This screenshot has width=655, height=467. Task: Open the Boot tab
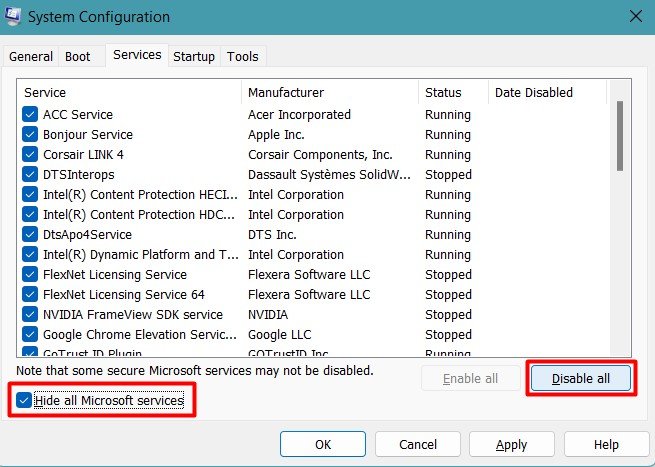point(78,56)
